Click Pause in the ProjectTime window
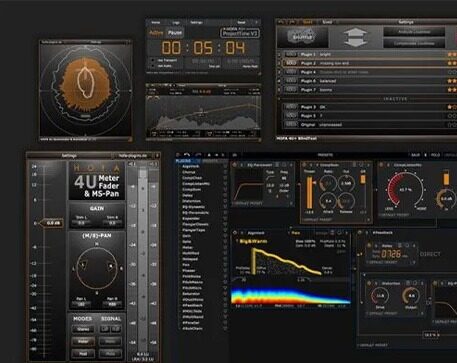Screen dimensions: 457x363 [x=175, y=33]
